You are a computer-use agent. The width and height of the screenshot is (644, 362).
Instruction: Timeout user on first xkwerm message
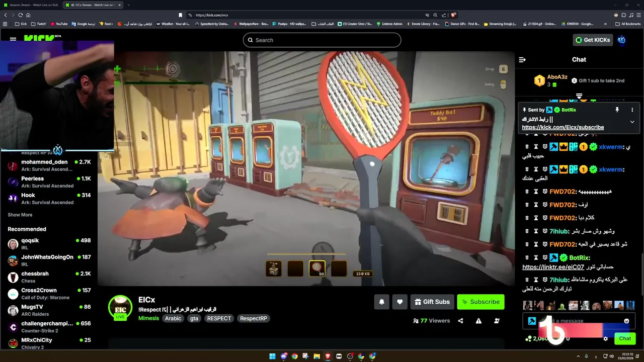536,147
